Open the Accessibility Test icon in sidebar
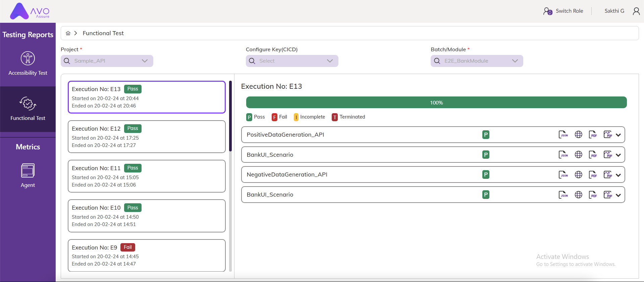644x282 pixels. pos(28,58)
